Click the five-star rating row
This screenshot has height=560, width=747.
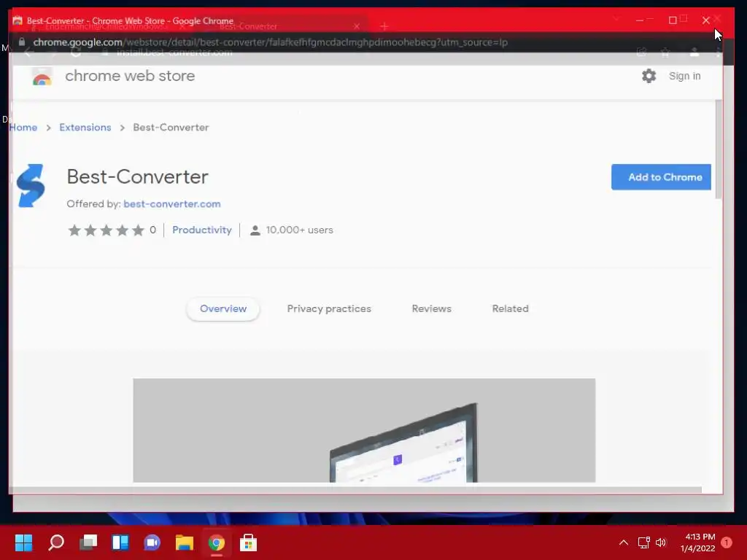coord(106,230)
